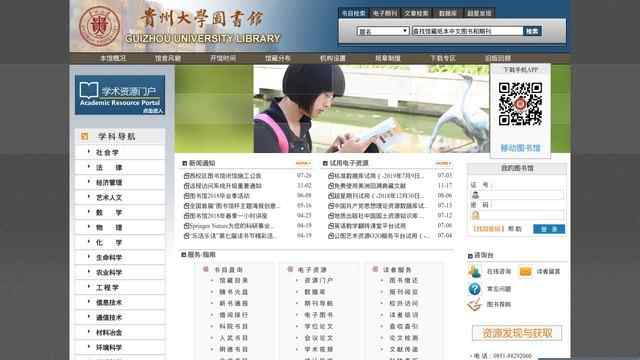This screenshot has height=360, width=640.
Task: Switch to the 数据库 search tab
Action: tap(448, 13)
